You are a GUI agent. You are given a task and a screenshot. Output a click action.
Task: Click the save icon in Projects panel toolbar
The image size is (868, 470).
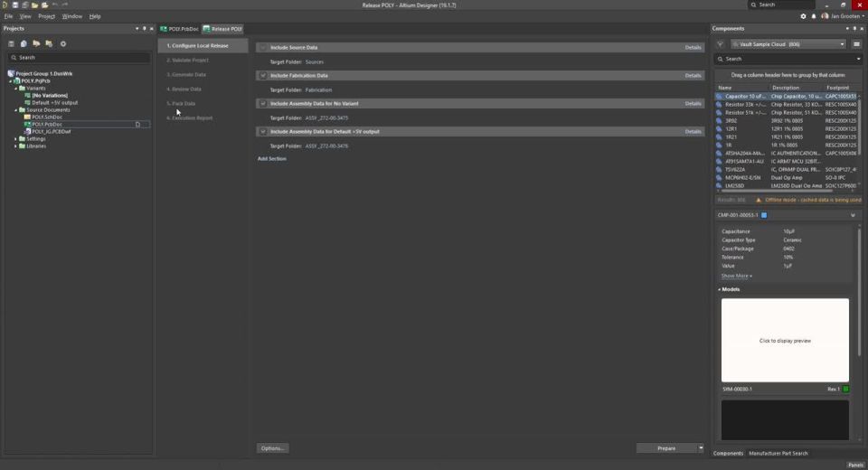[x=11, y=43]
